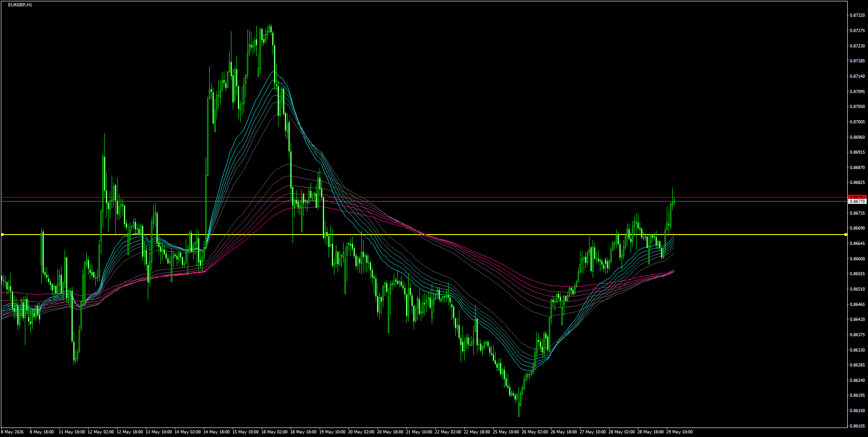Grab the yellow line's right-end handle marker
868x437 pixels.
[x=846, y=235]
